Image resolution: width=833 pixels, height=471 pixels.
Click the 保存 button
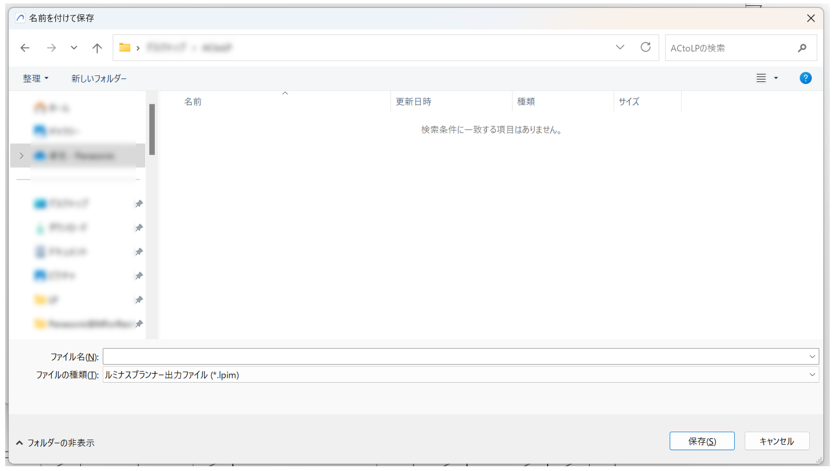(x=702, y=441)
